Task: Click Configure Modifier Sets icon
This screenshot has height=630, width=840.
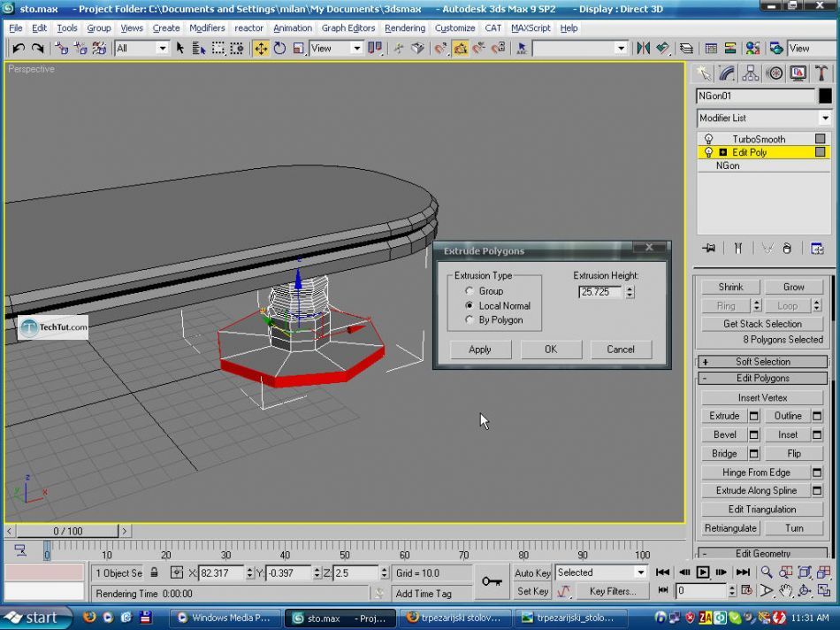Action: pos(817,249)
